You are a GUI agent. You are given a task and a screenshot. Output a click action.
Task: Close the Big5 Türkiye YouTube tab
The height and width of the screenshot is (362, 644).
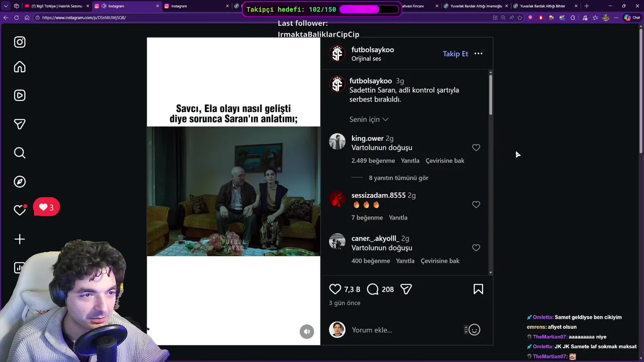[x=88, y=6]
